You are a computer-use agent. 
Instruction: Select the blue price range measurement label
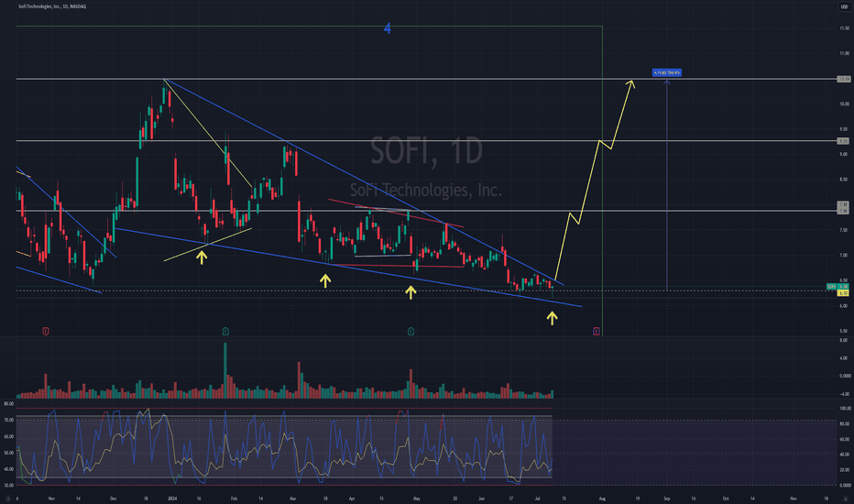tap(667, 72)
